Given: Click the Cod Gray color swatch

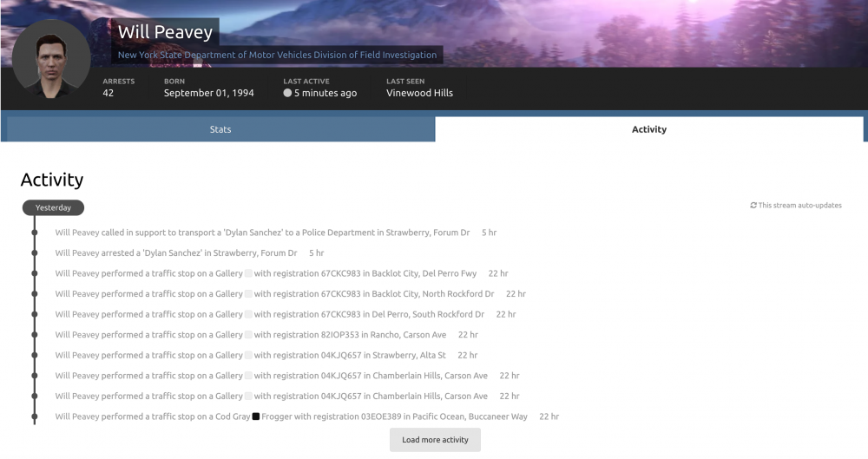Looking at the screenshot, I should (x=256, y=416).
